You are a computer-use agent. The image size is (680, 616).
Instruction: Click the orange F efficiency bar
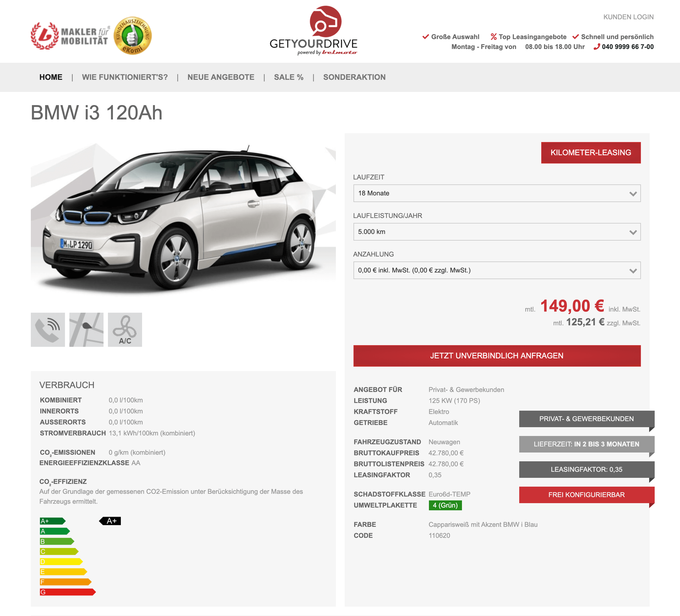click(66, 582)
